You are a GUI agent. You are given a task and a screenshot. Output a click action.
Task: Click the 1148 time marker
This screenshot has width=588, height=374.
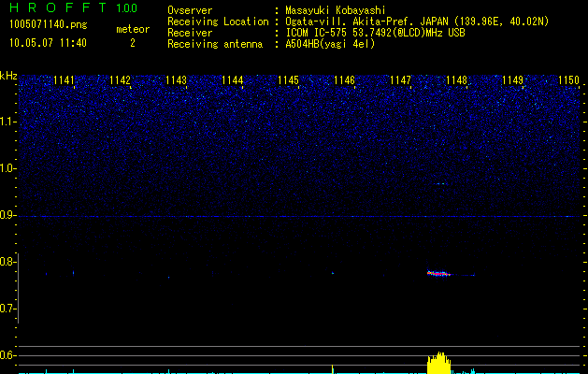coord(456,81)
